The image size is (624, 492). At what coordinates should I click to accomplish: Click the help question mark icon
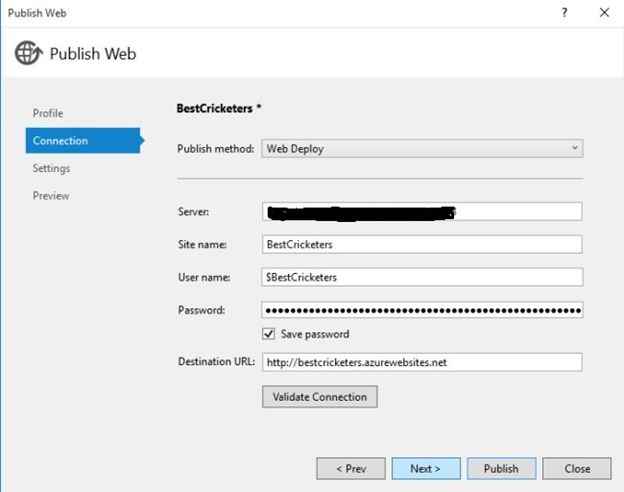[x=564, y=13]
